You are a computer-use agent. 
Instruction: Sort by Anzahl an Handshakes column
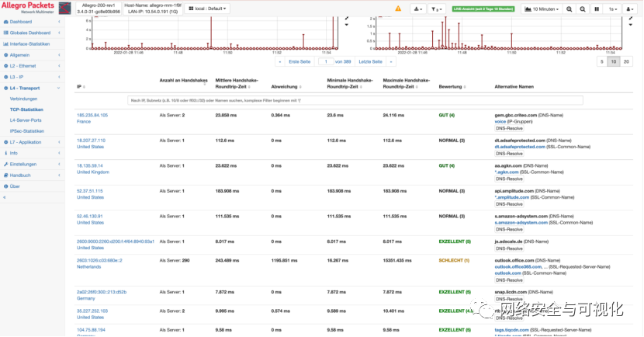[x=183, y=81]
